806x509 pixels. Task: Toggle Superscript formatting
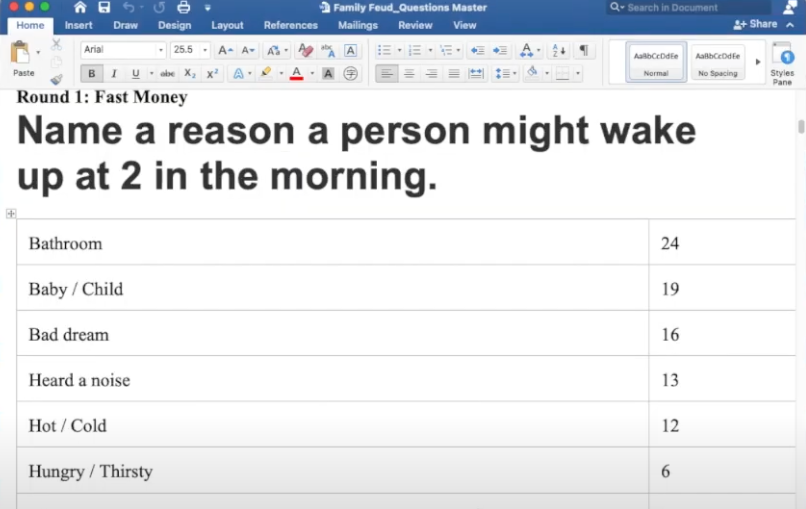point(212,74)
